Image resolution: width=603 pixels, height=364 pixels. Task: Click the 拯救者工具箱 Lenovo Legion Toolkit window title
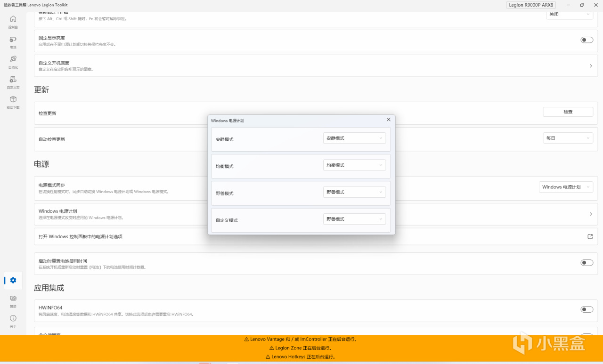click(x=36, y=5)
